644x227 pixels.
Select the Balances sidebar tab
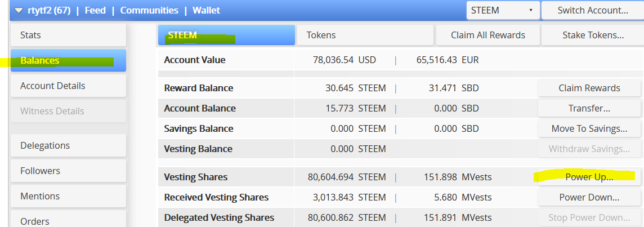click(x=68, y=60)
